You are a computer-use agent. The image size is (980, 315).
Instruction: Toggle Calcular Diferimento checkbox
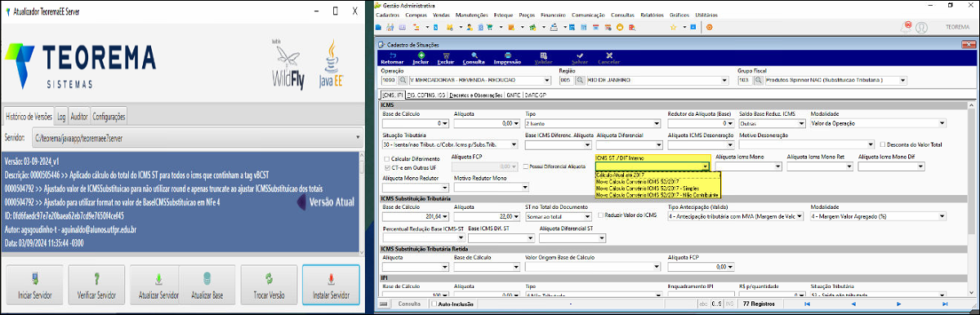pos(387,158)
